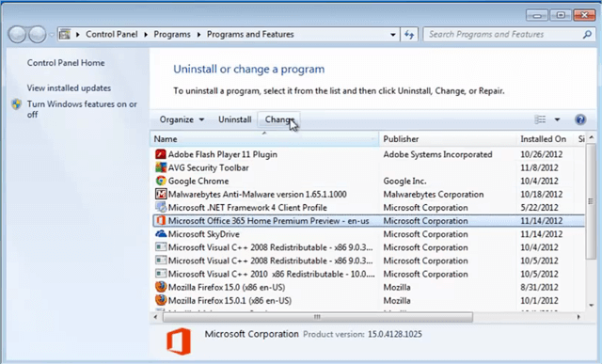The height and width of the screenshot is (364, 602).
Task: Open the view options dropdown arrow
Action: click(x=557, y=119)
